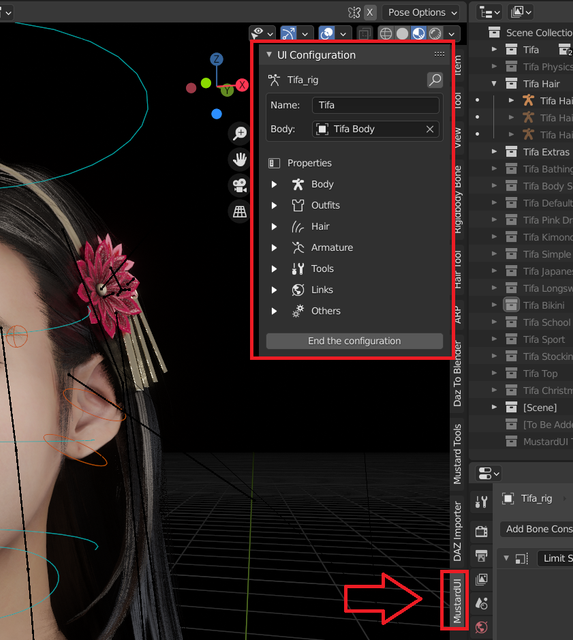The image size is (573, 640).
Task: Open the Hair Tool sidebar tab
Action: (x=458, y=269)
